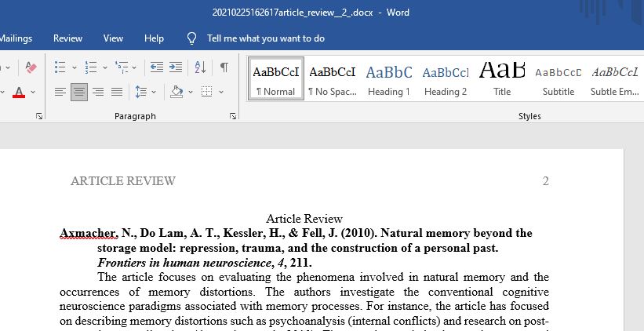Click the Borders icon
This screenshot has width=644, height=331.
[x=206, y=92]
